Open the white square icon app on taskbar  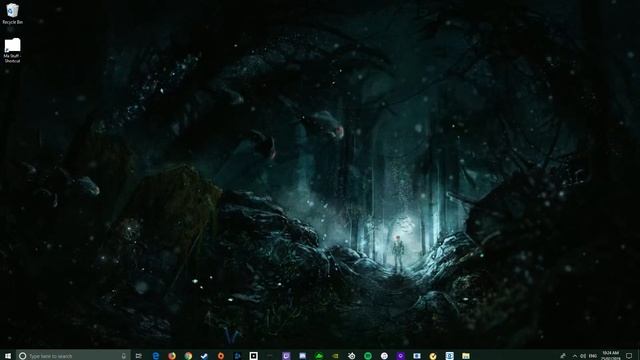(253, 356)
